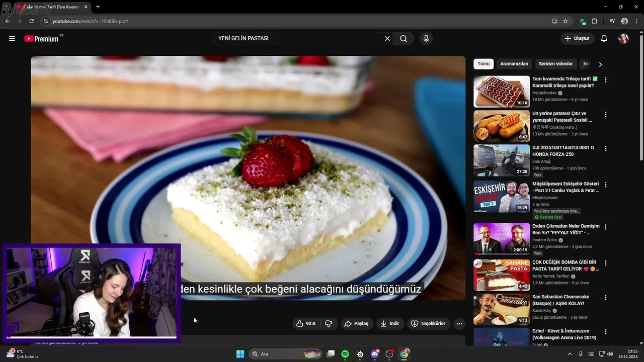Viewport: 644px width, 362px height.
Task: Download the video with İndir
Action: click(x=390, y=324)
